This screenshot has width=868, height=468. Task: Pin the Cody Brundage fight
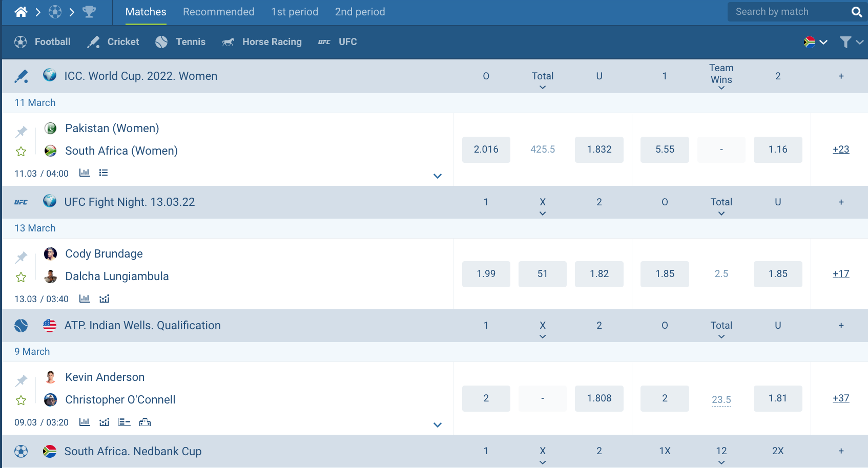coord(21,257)
